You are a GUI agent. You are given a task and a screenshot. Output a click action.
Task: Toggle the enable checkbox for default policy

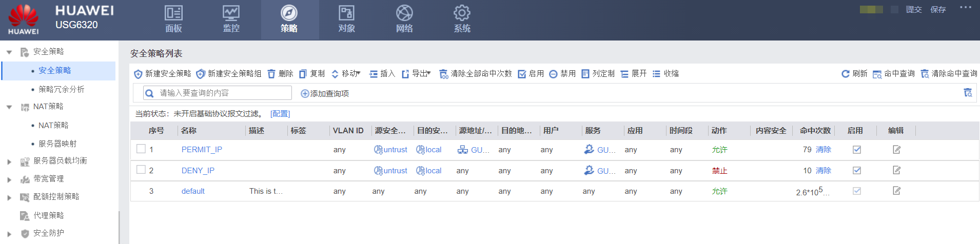(x=857, y=191)
